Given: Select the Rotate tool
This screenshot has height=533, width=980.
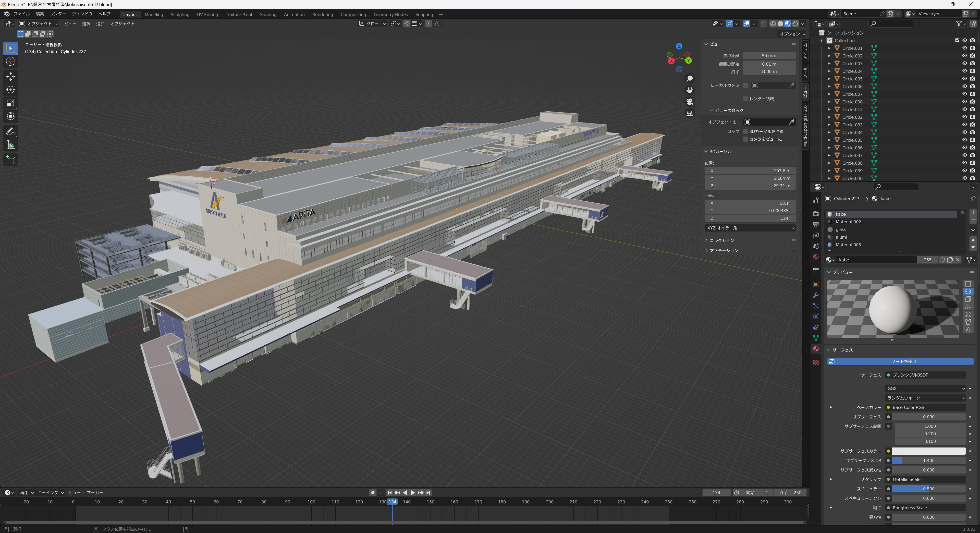Looking at the screenshot, I should pos(11,90).
